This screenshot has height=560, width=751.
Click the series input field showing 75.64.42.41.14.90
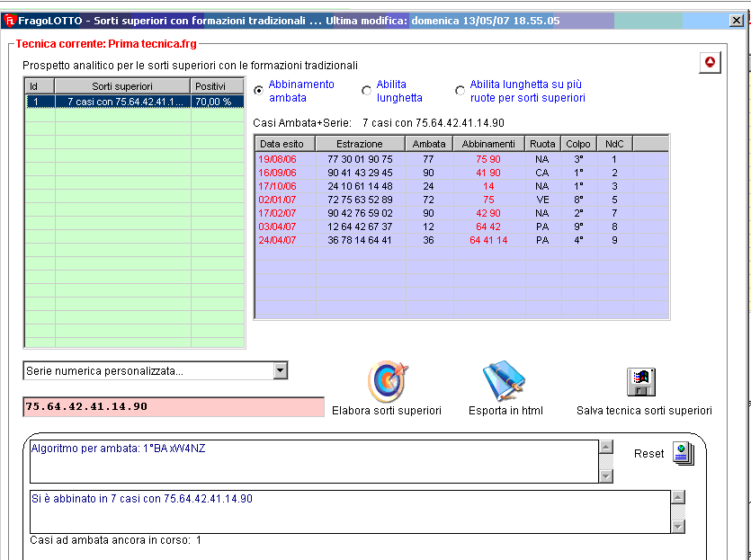pos(173,407)
